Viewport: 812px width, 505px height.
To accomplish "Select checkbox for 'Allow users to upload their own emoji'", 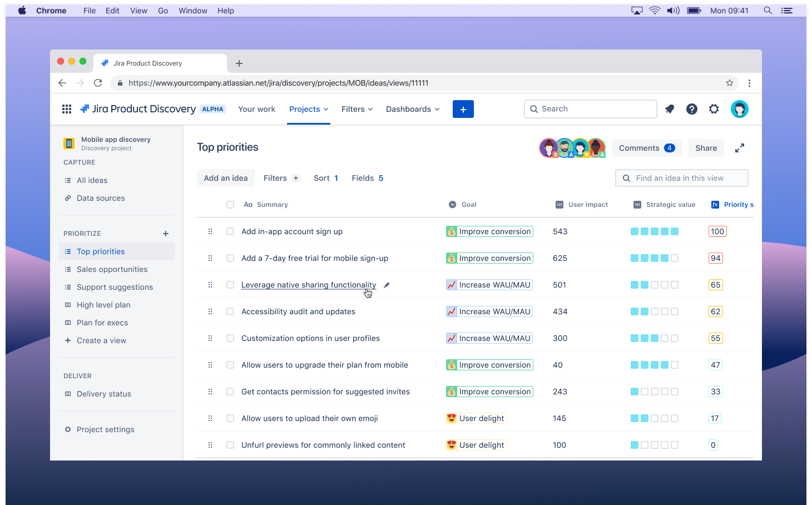I will (230, 418).
